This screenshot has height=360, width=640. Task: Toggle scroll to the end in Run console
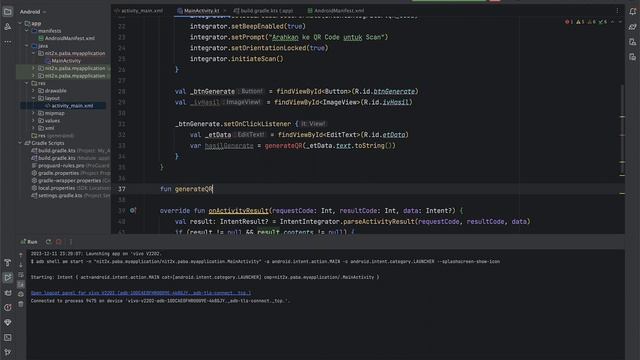pyautogui.click(x=21, y=284)
